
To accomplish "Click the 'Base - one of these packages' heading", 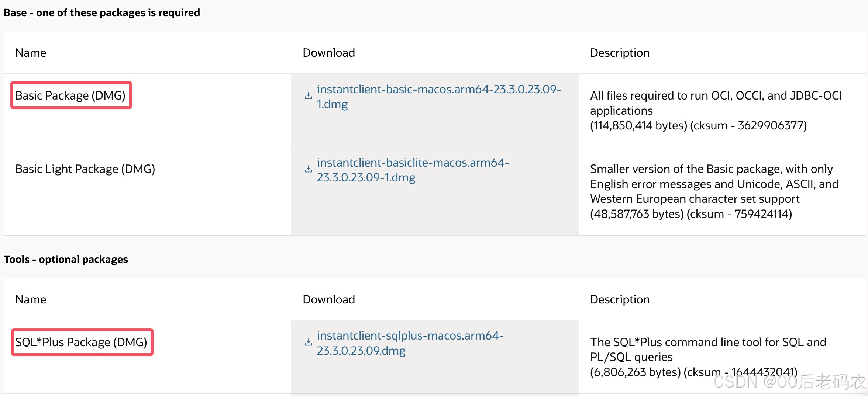I will 102,13.
